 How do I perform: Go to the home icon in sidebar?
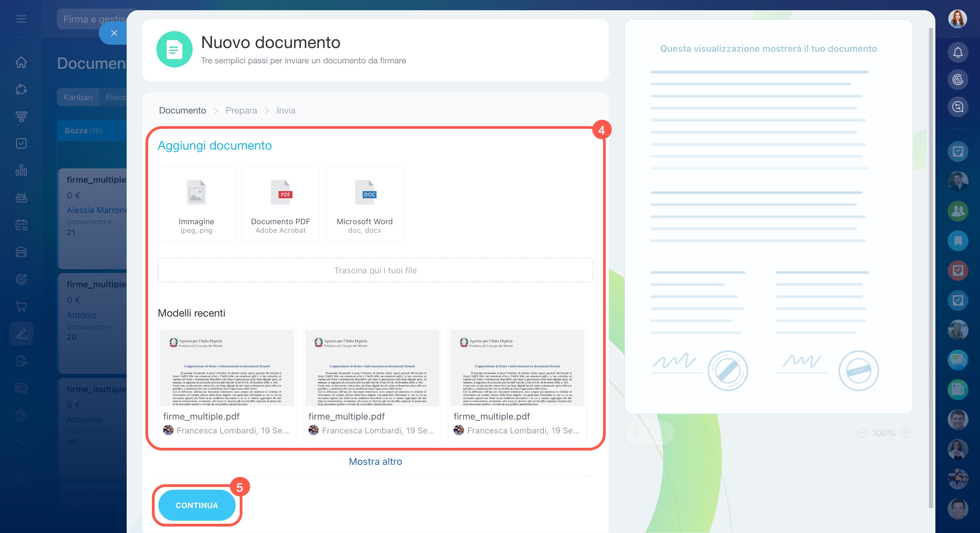point(21,62)
